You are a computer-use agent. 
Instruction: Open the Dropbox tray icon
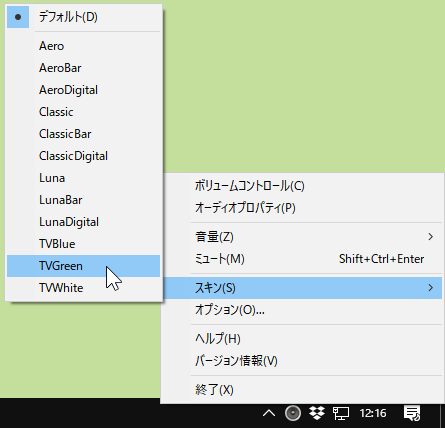(x=317, y=413)
